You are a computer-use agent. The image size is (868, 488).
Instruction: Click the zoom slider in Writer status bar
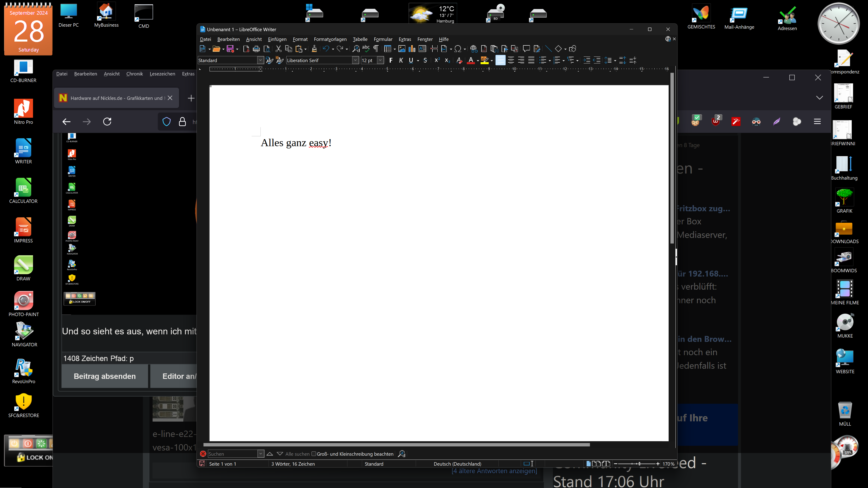(637, 464)
